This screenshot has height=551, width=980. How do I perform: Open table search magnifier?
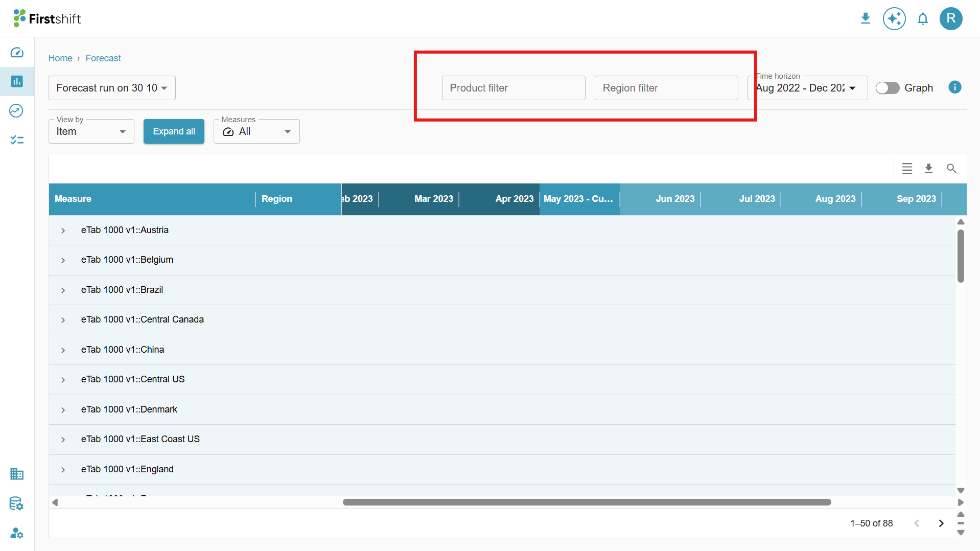951,168
